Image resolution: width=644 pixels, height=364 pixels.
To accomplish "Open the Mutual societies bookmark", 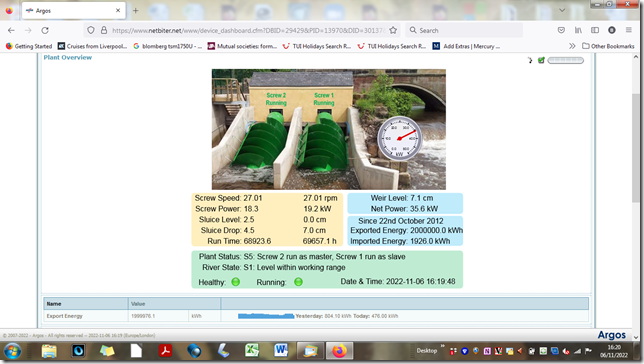I will [242, 46].
